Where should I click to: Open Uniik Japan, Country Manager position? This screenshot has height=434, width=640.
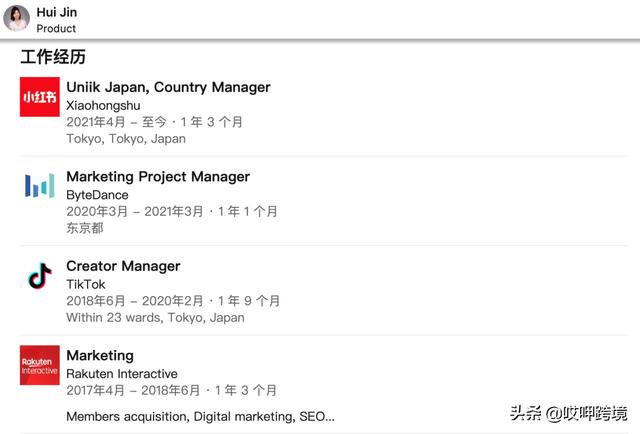168,87
